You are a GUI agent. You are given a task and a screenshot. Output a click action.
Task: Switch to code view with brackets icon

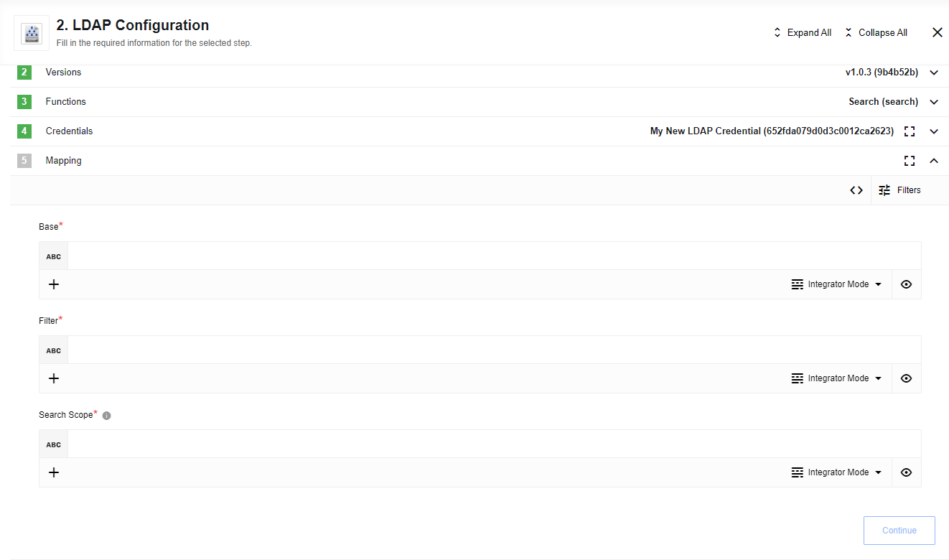click(856, 190)
